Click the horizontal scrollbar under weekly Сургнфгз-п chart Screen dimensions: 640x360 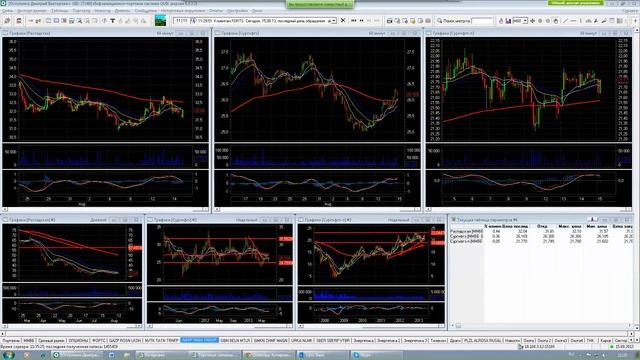click(x=371, y=326)
